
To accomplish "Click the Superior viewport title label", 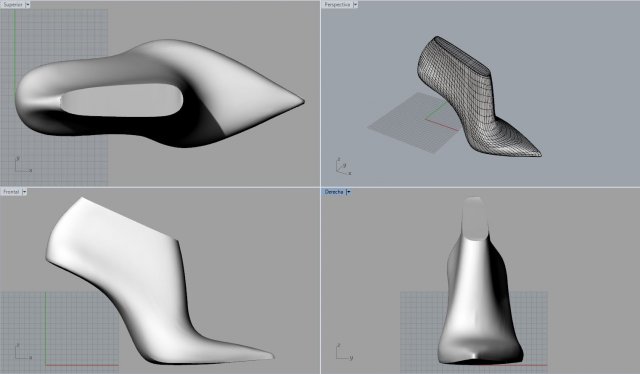I will [13, 4].
